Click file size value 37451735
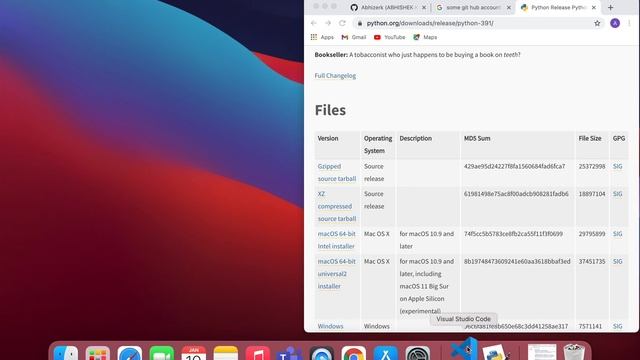The height and width of the screenshot is (360, 640). click(x=592, y=261)
